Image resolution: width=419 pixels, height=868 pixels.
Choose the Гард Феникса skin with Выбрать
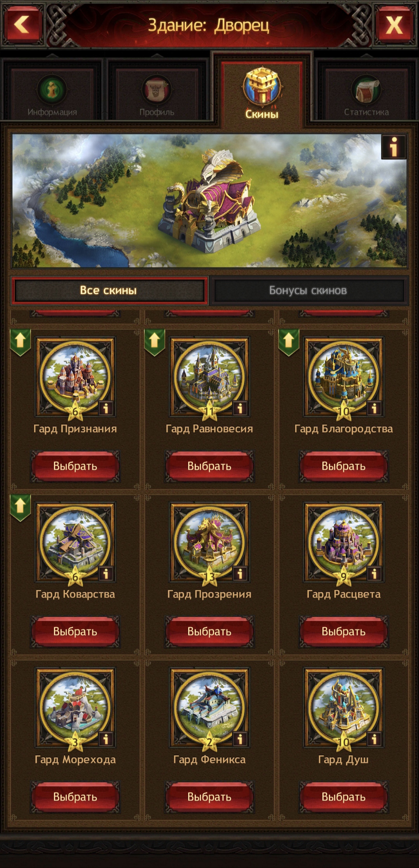tap(209, 797)
